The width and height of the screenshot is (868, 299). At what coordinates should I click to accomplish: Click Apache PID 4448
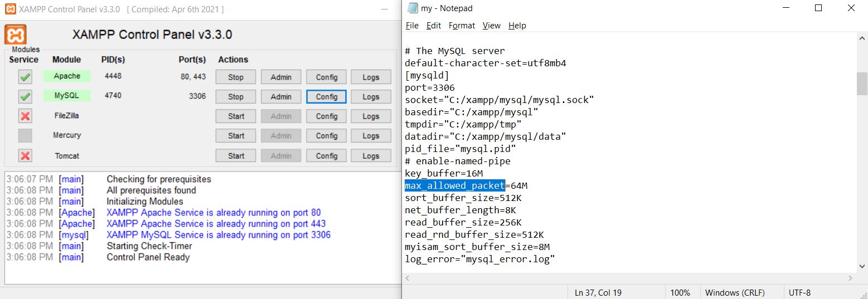coord(113,76)
